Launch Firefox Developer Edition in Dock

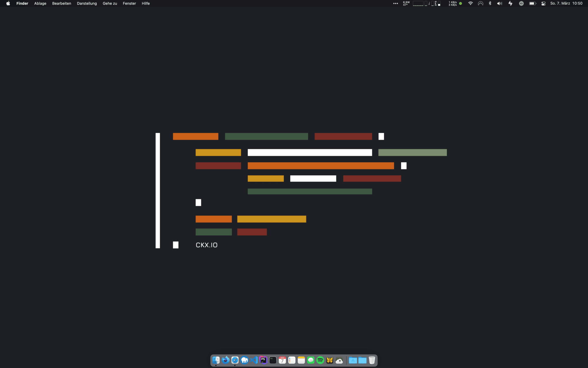[x=225, y=360]
